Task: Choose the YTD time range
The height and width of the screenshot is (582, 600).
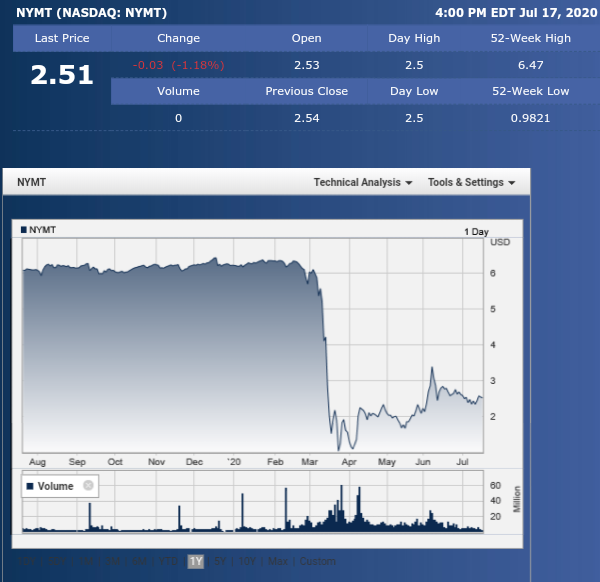Action: click(x=168, y=561)
